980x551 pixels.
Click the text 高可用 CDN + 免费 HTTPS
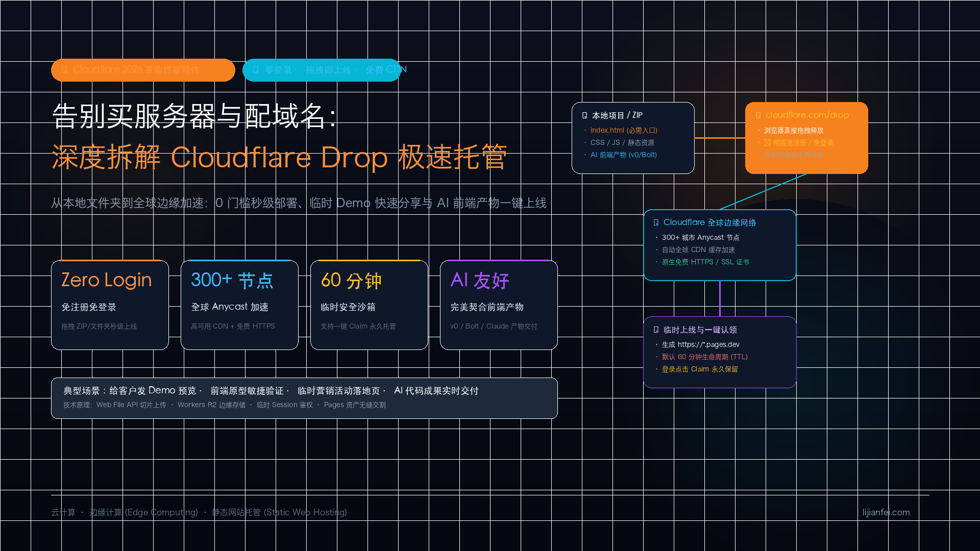pos(233,327)
